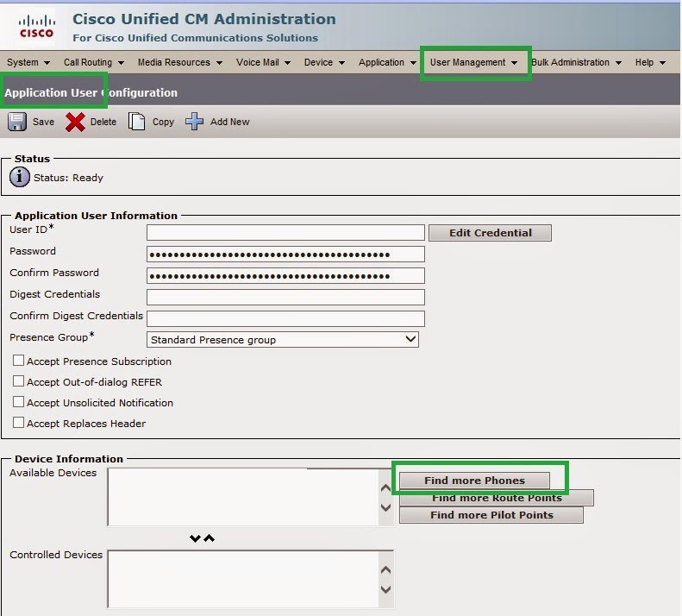Screen dimensions: 682x616
Task: Click the Add New label in toolbar
Action: click(x=229, y=122)
